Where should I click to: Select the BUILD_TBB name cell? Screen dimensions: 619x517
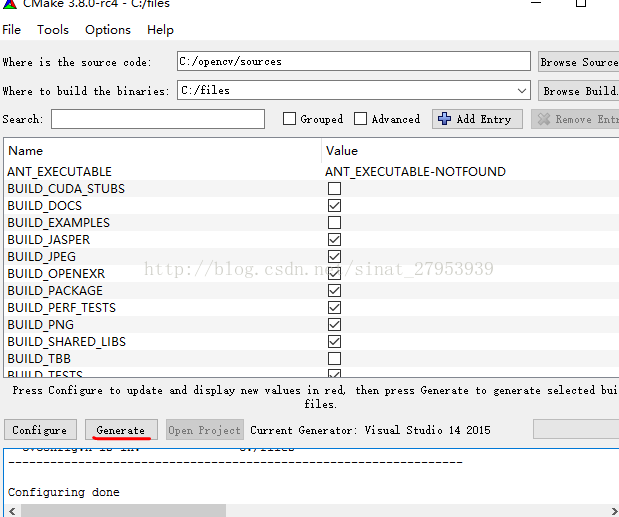pyautogui.click(x=39, y=358)
